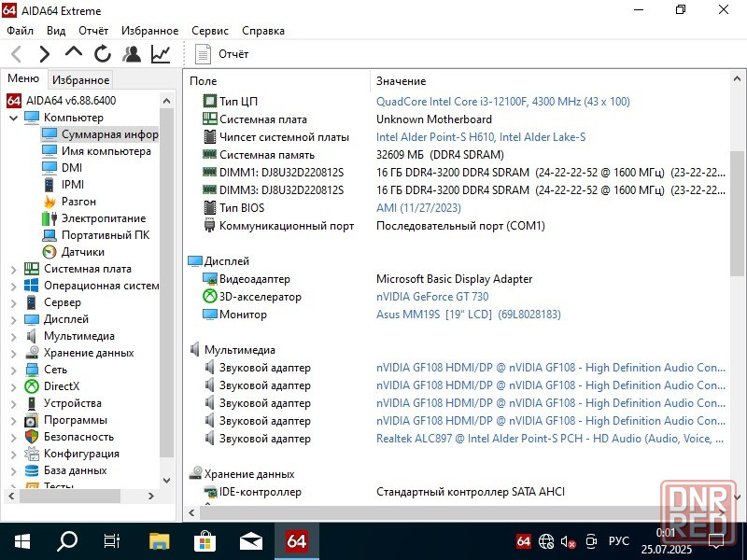The image size is (747, 560).
Task: Expand Операционная система tree node
Action: [13, 286]
